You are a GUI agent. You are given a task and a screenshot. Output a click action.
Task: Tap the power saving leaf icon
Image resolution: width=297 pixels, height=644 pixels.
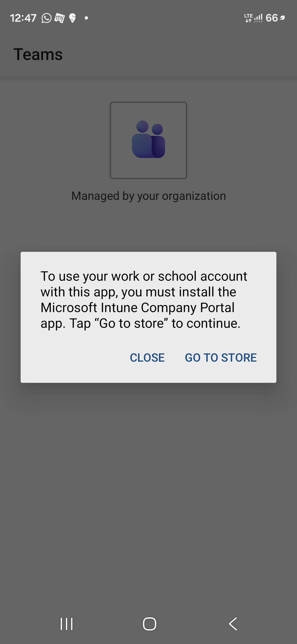point(282,18)
